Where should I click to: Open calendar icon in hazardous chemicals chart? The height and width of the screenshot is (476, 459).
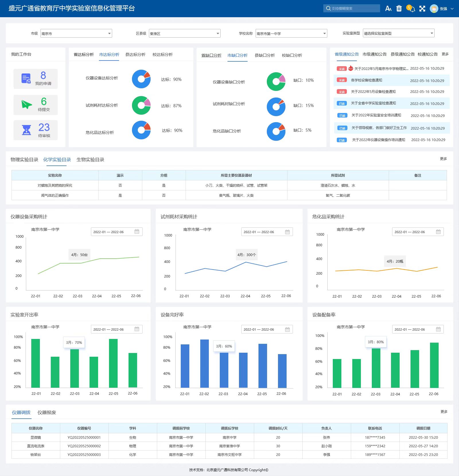click(438, 232)
